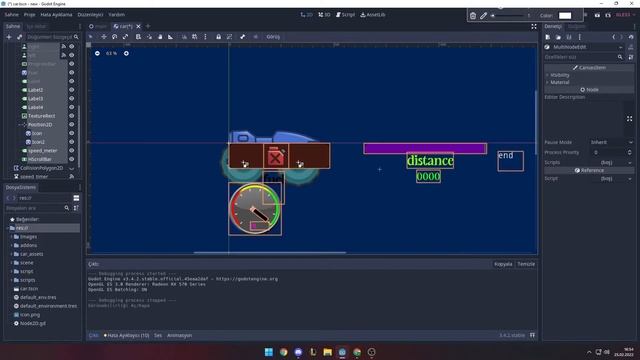The height and width of the screenshot is (360, 640).
Task: Click the Reference section header
Action: 589,171
